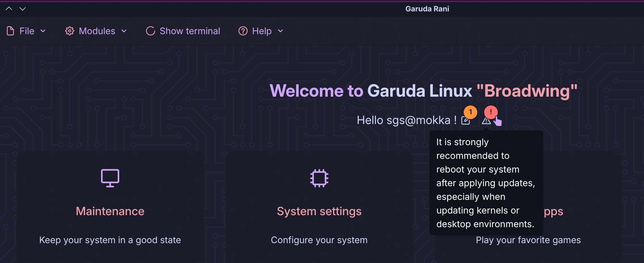Click the Welcome to Garuda Linux heading

click(x=423, y=91)
